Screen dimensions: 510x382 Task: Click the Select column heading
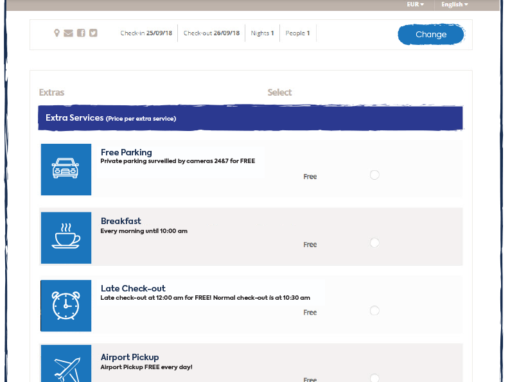280,92
